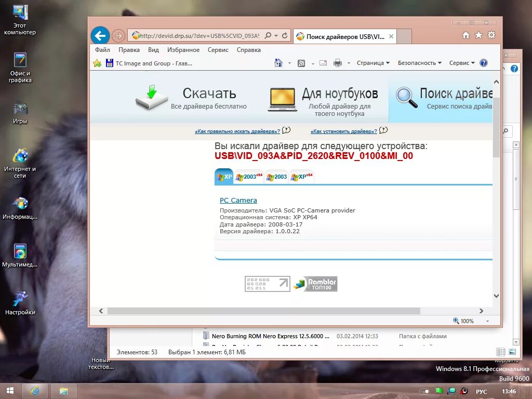Click the Internet Explorer taskbar icon
Screen dimensions: 532x399
click(x=35, y=391)
